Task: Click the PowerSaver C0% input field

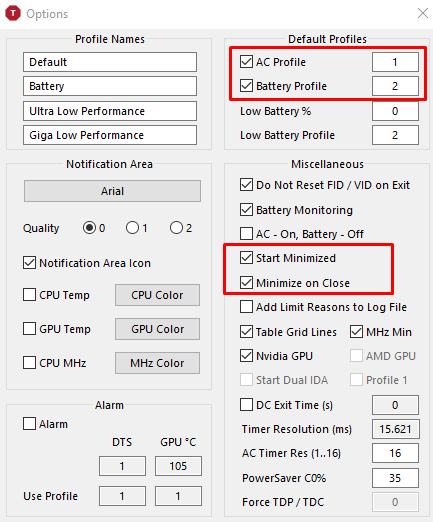Action: 395,478
